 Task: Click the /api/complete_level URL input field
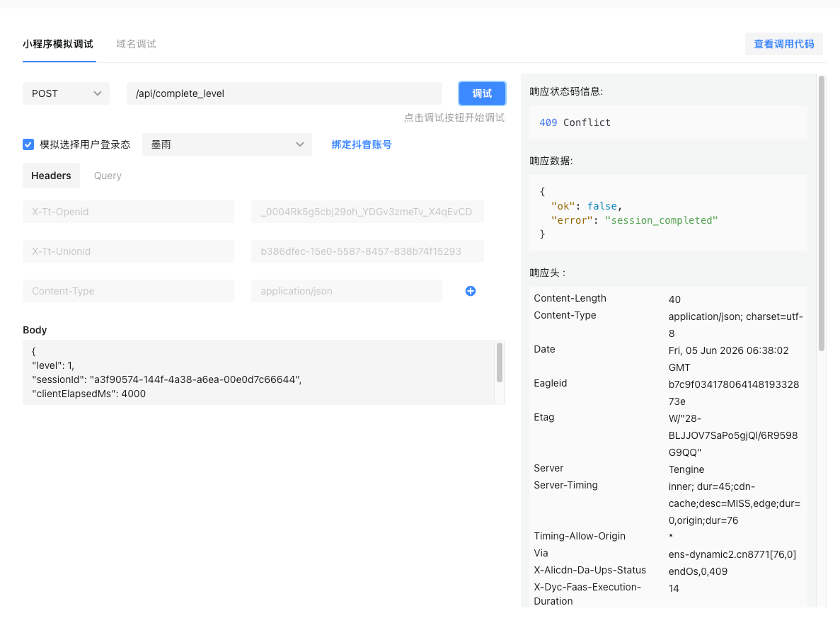(284, 93)
